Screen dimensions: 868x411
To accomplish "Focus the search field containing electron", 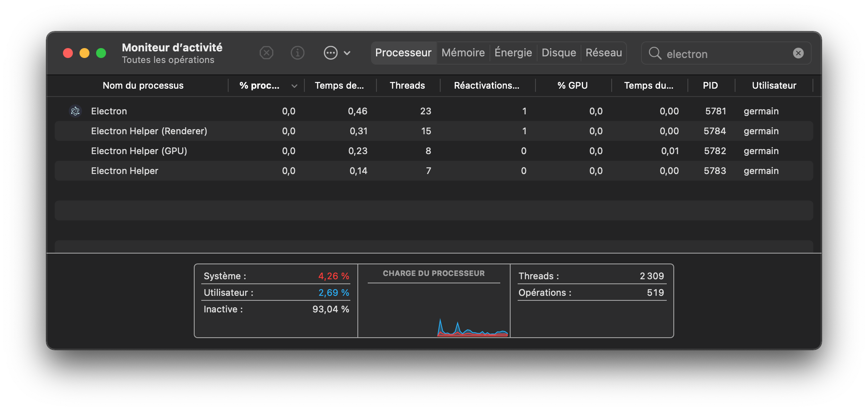I will tap(727, 53).
